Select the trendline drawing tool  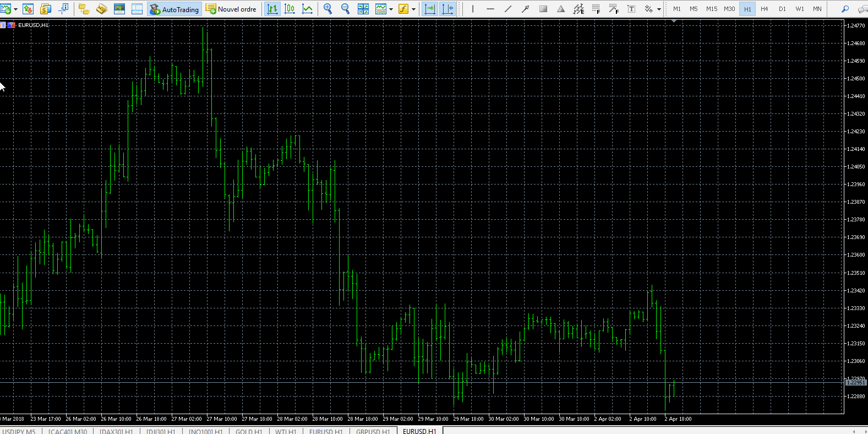[x=507, y=9]
